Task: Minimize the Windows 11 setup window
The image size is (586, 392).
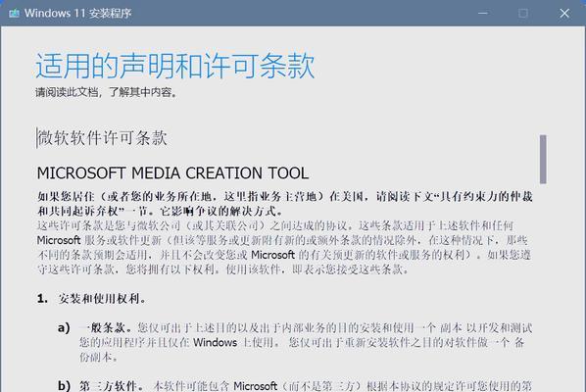Action: tap(483, 14)
